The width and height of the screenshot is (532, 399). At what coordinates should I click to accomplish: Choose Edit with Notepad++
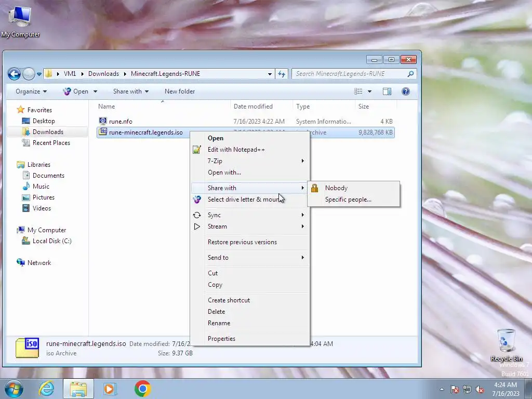(250, 150)
